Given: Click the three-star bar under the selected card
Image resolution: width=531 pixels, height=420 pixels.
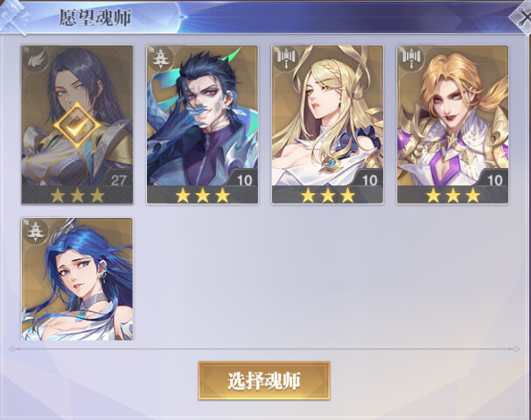Looking at the screenshot, I should coord(77,195).
